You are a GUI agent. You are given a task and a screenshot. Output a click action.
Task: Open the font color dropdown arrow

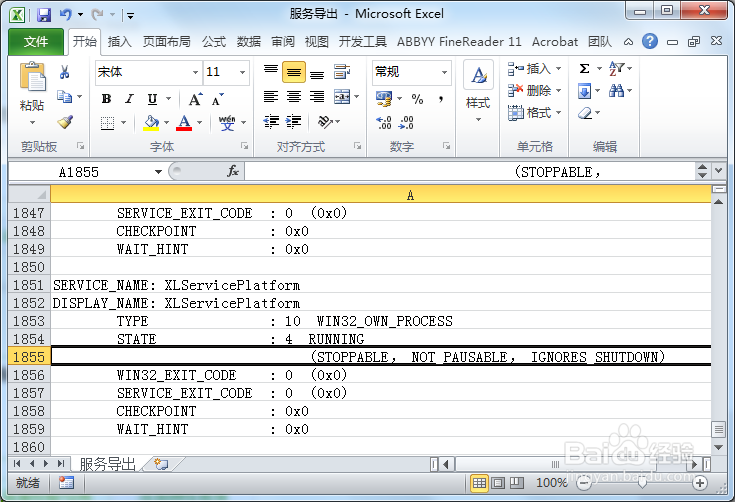199,123
